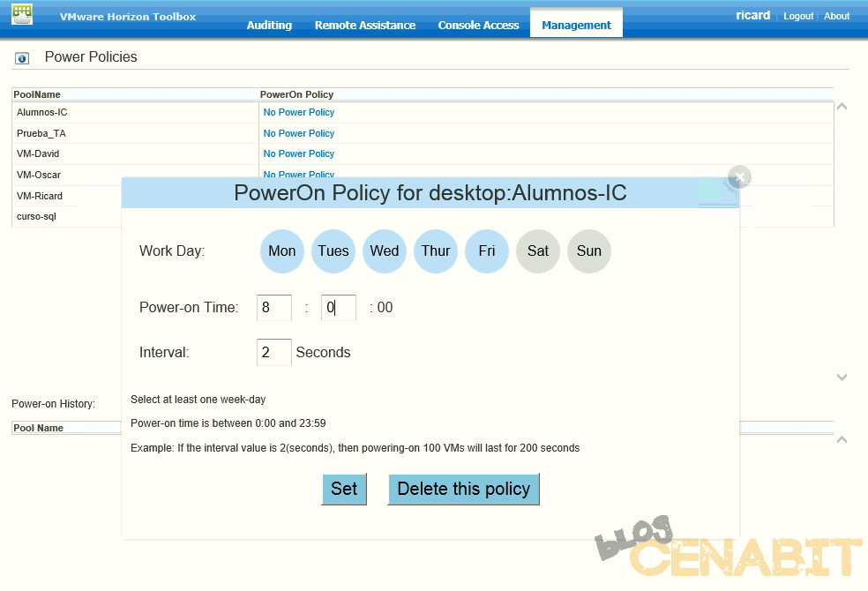Click the Pool Name history column header
Screen dimensions: 868x591
38,428
